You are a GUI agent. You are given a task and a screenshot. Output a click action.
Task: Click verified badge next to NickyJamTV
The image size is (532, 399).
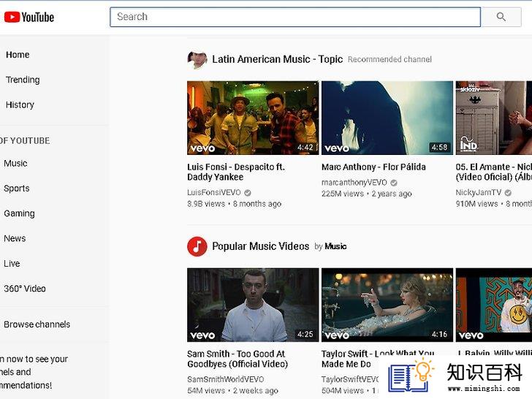[x=508, y=193]
